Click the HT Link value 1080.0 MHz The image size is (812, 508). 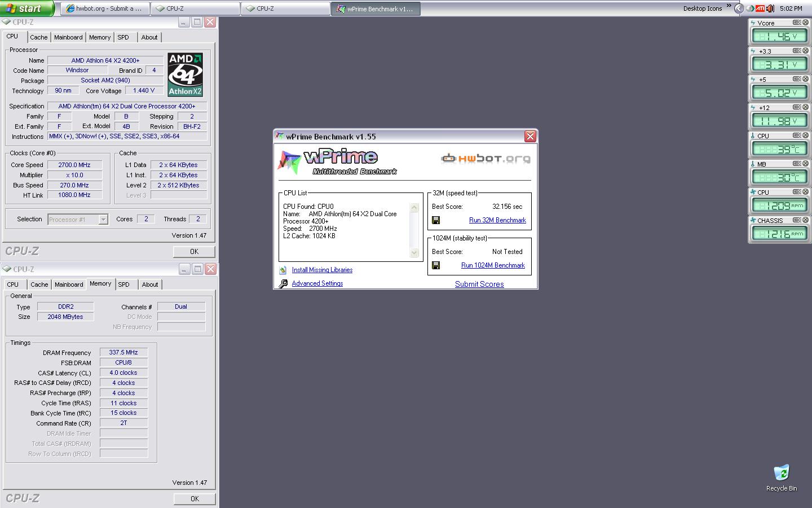coord(74,195)
